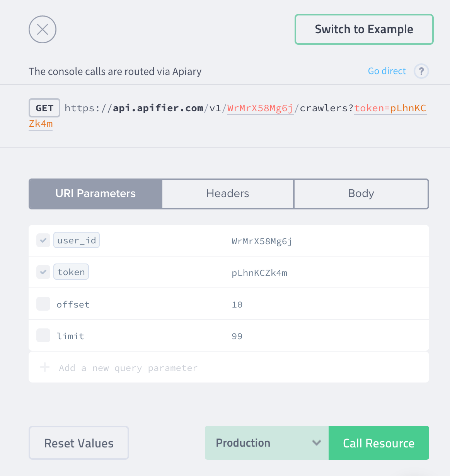The width and height of the screenshot is (450, 476).
Task: Click the circular X icon at top left
Action: [x=42, y=29]
